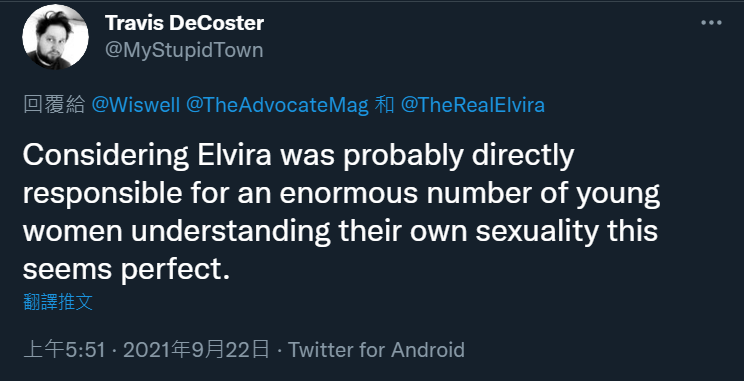Click the 翻譯推文 translate tweet link

tap(58, 302)
